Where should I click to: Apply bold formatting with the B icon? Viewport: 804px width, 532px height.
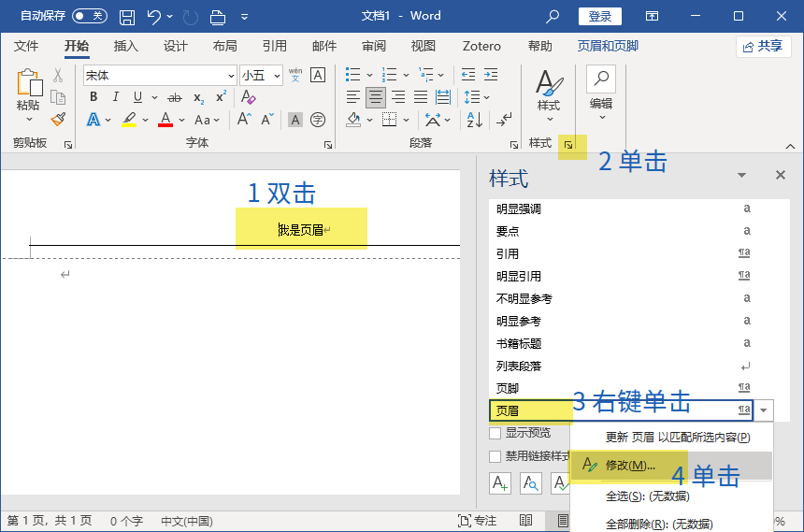(x=93, y=96)
